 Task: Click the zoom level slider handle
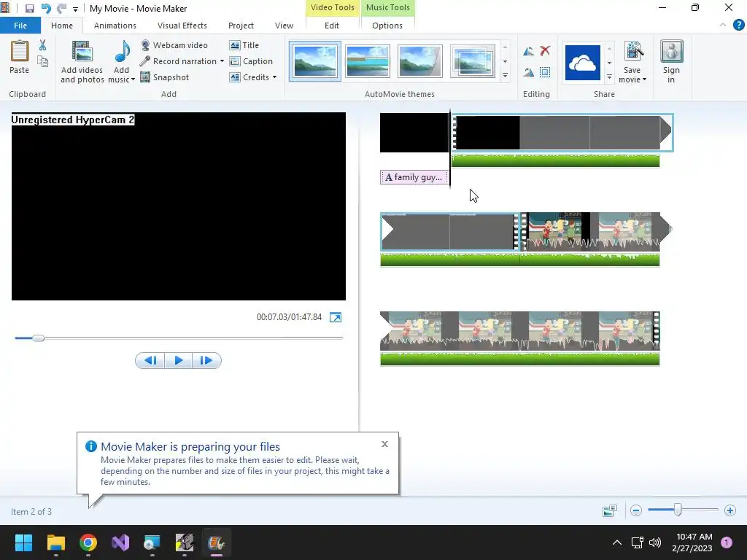(678, 510)
